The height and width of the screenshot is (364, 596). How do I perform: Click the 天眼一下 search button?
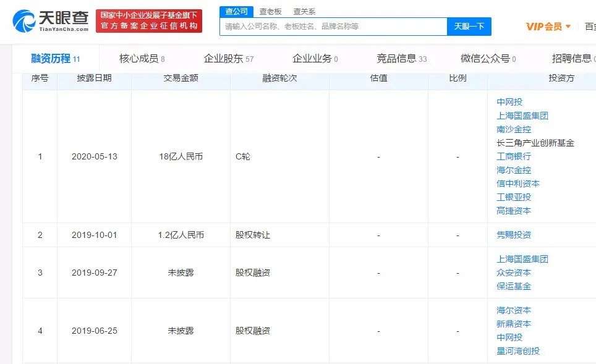coord(469,27)
